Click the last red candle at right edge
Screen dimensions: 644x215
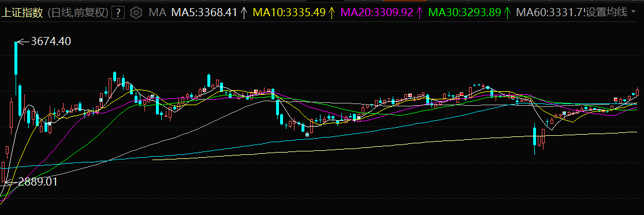pos(638,92)
